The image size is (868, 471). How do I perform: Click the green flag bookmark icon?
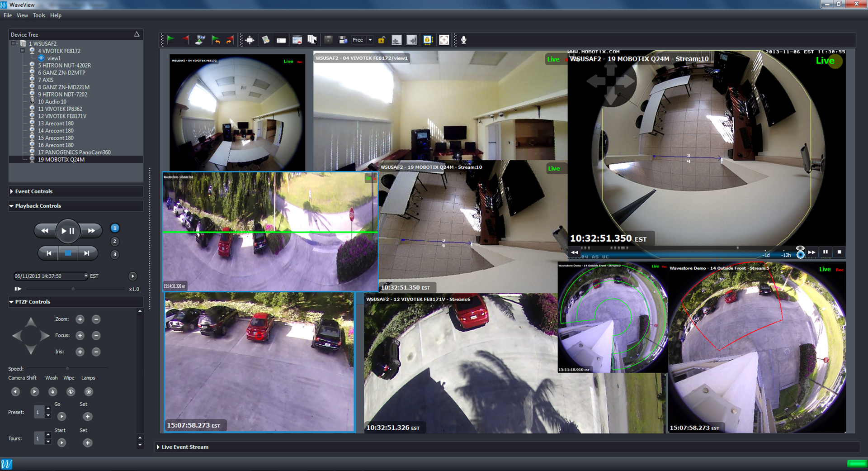coord(170,40)
